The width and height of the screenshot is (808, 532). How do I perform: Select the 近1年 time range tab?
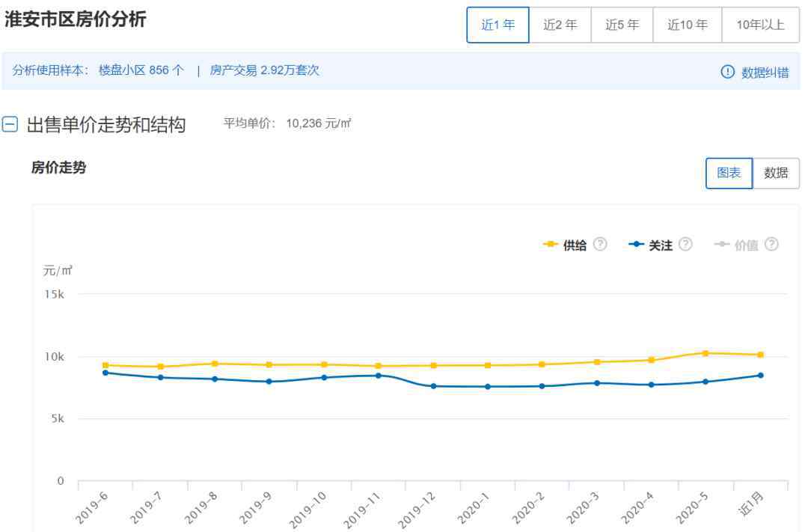pos(498,25)
